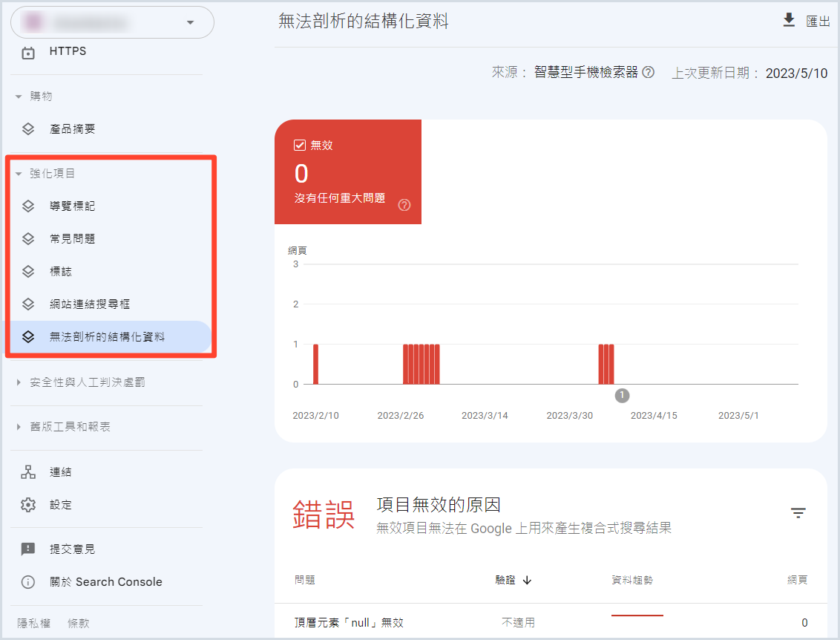The height and width of the screenshot is (640, 840).
Task: Collapse the 強化項目 section
Action: click(19, 174)
